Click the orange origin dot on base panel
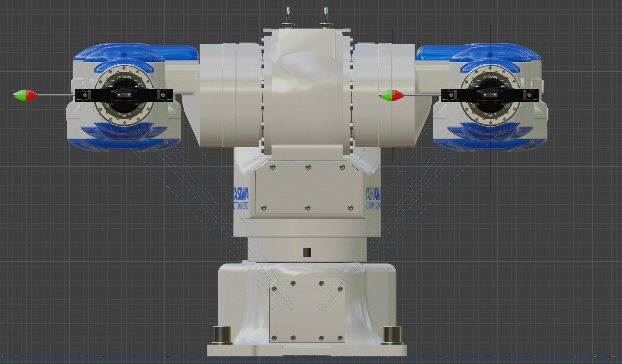622x364 pixels. tap(272, 309)
